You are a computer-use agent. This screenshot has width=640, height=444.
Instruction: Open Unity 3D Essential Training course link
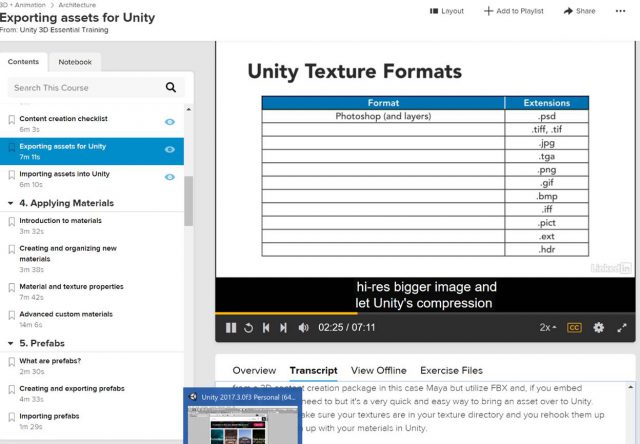click(64, 30)
